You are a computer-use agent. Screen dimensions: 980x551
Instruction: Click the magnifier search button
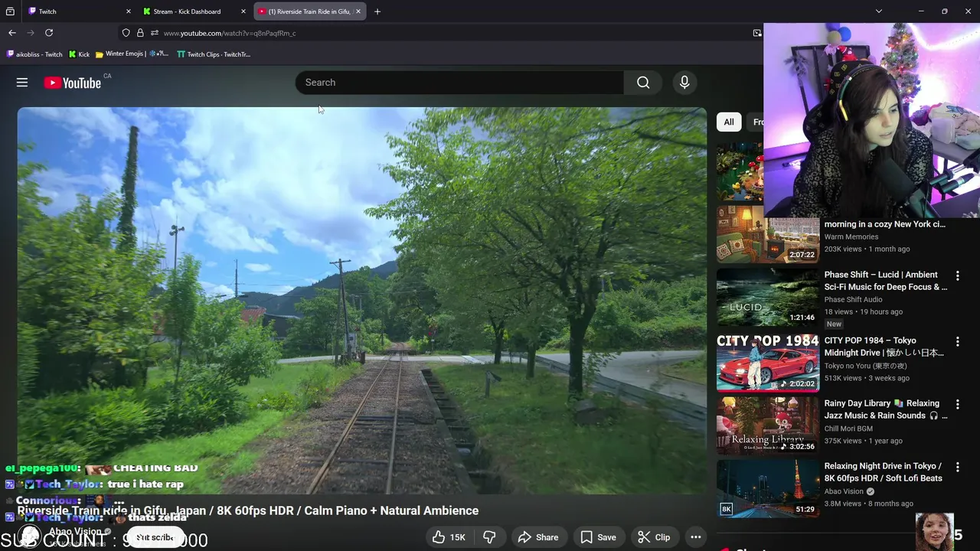click(x=643, y=83)
